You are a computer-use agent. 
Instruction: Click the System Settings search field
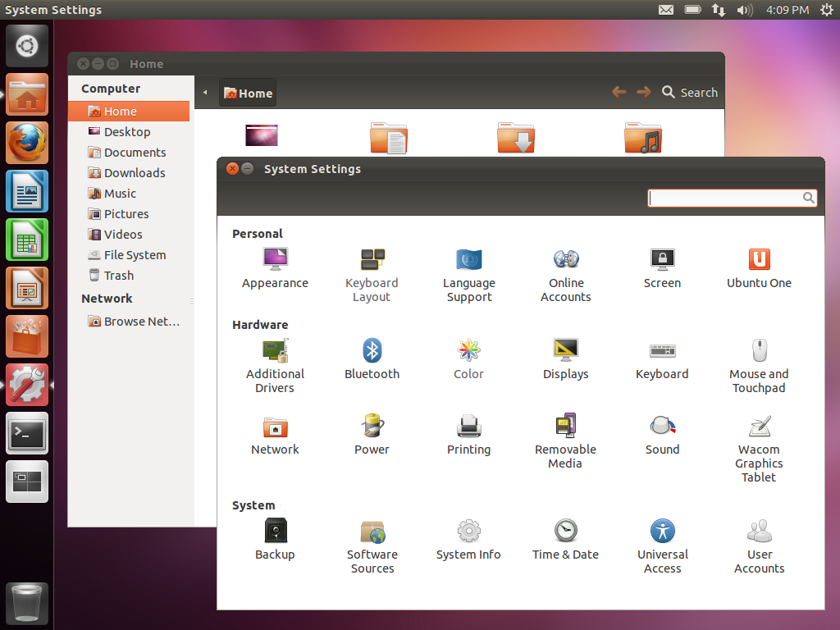coord(732,199)
